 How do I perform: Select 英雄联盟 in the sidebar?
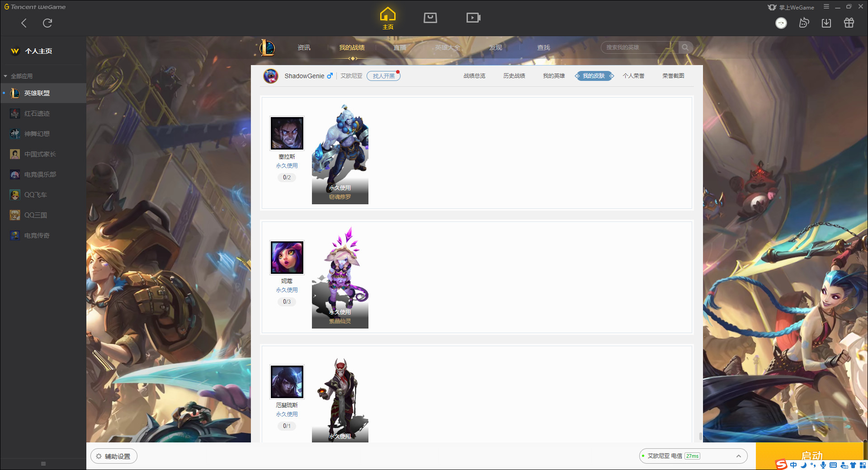(x=43, y=93)
